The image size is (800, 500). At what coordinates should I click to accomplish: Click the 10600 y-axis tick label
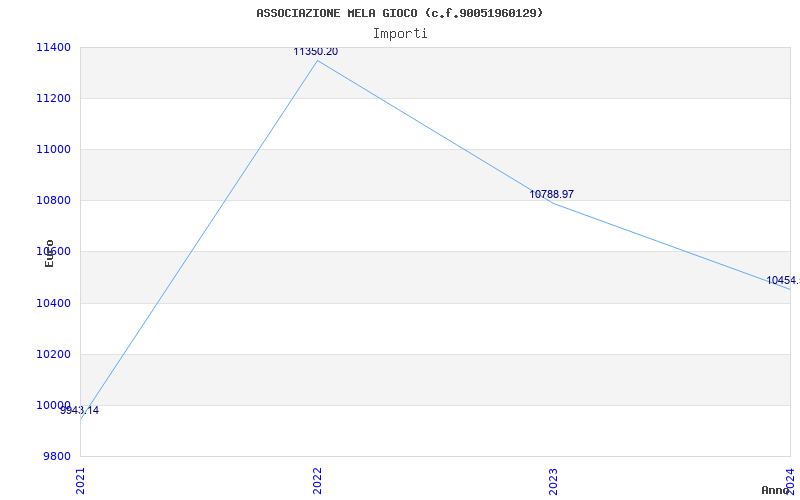[53, 252]
